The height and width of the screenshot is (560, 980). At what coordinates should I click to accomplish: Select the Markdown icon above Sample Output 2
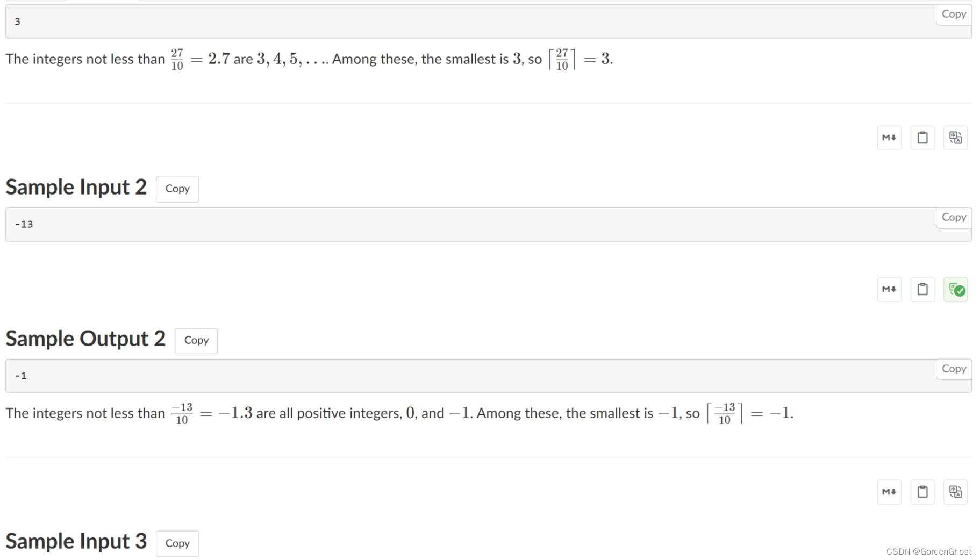[889, 289]
